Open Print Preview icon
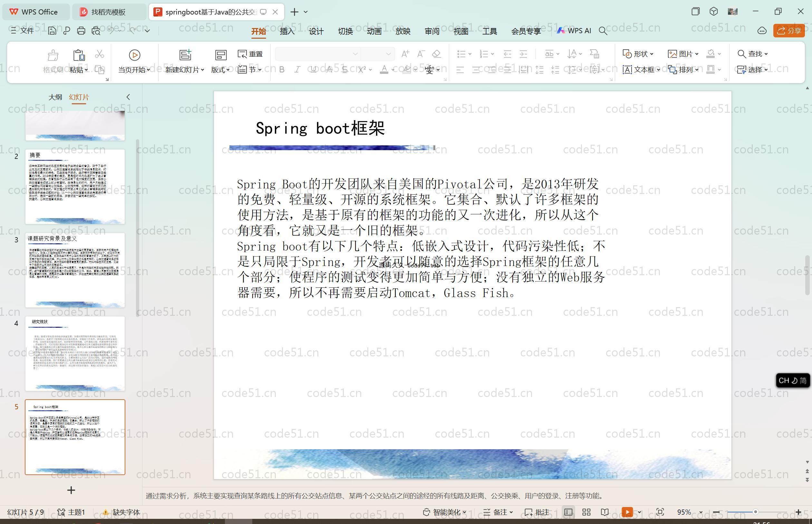 [x=96, y=31]
